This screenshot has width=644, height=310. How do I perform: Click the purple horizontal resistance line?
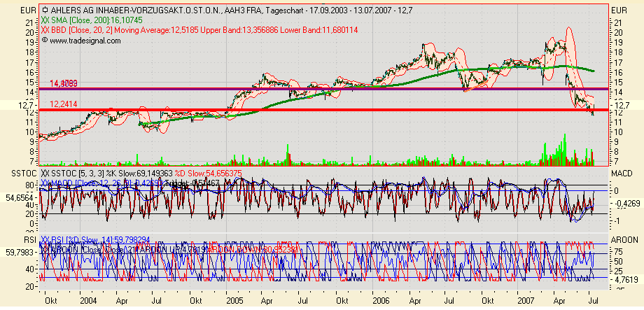coord(350,90)
